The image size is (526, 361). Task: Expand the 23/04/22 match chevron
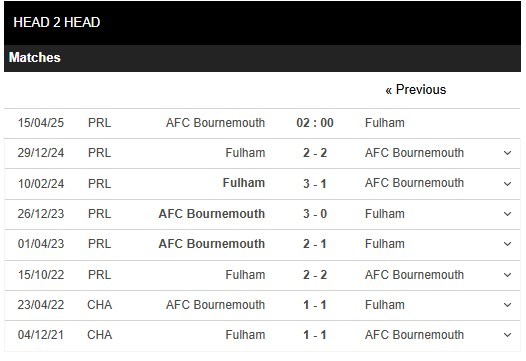[x=507, y=305]
